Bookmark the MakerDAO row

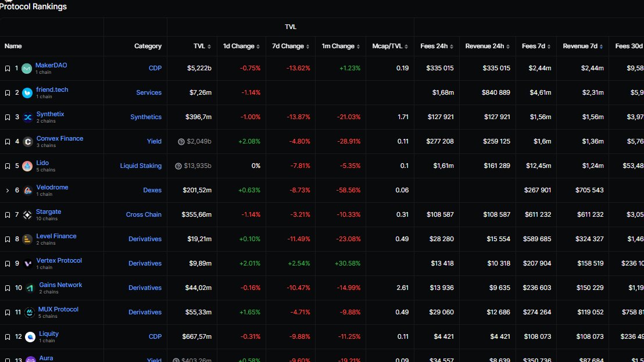point(8,69)
